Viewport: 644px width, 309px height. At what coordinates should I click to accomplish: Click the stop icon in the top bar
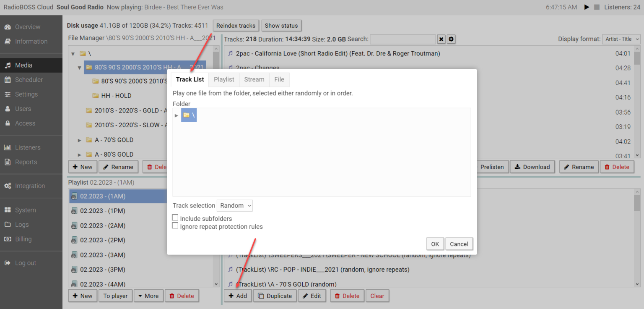coord(597,7)
